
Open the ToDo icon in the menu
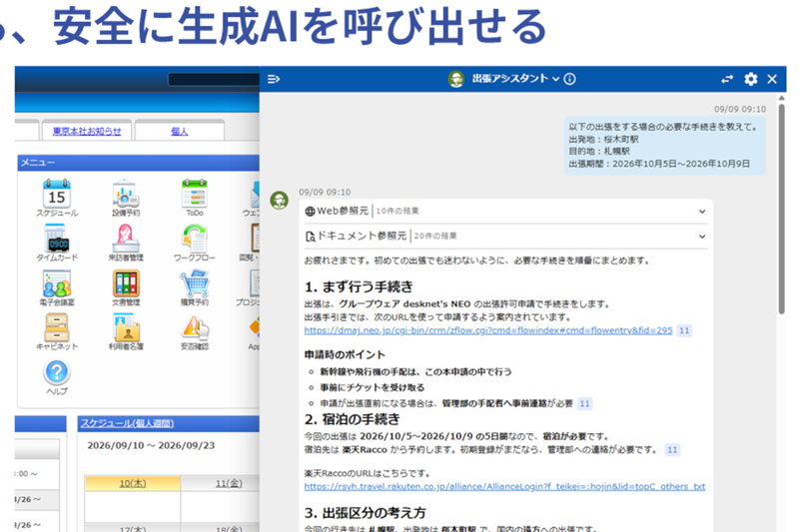195,194
